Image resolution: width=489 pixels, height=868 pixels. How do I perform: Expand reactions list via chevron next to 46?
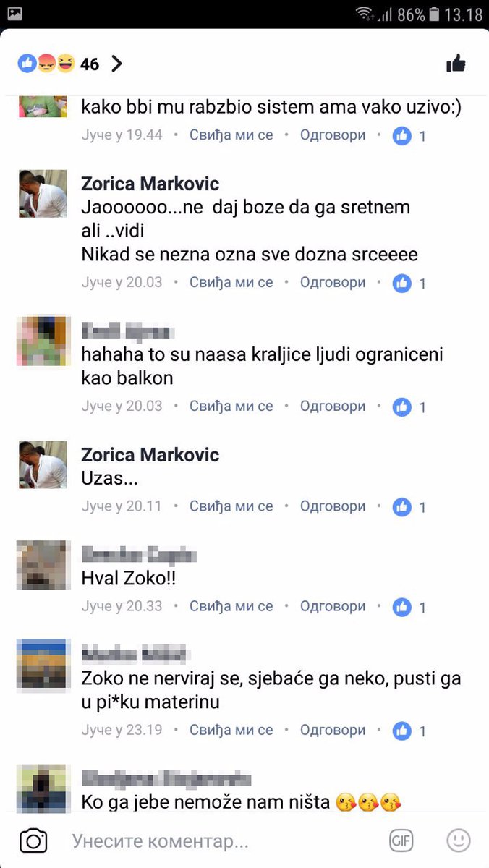[116, 64]
